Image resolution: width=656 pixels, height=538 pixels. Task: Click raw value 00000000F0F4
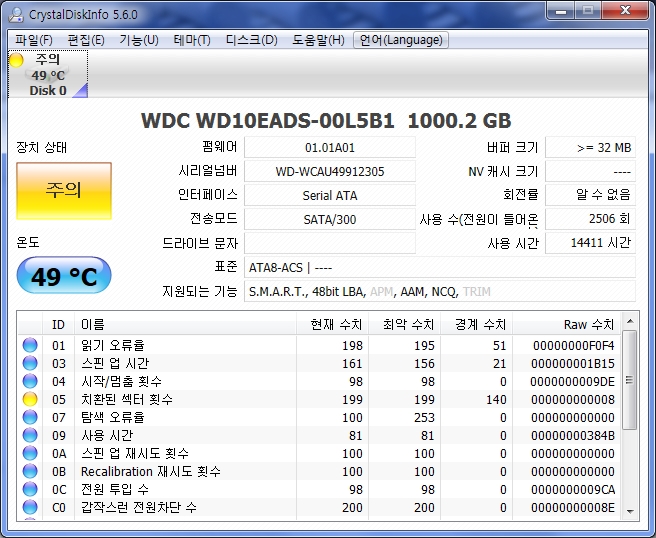pyautogui.click(x=573, y=346)
